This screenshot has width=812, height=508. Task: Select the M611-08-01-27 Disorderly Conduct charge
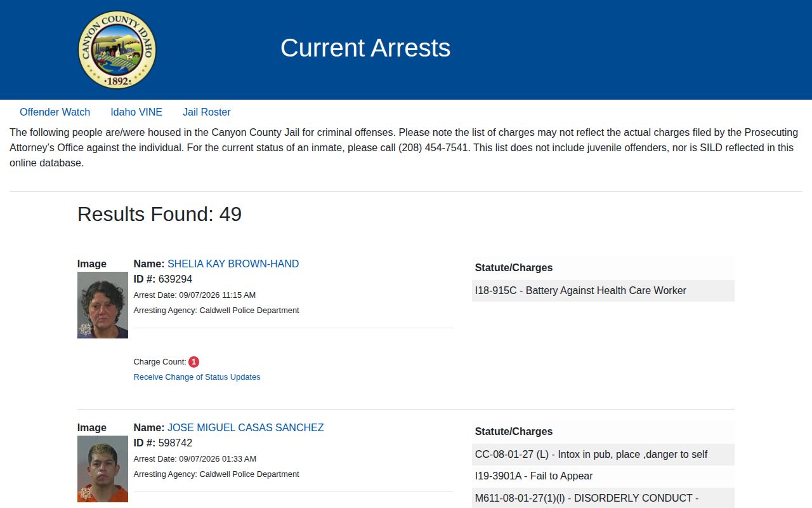pos(603,498)
